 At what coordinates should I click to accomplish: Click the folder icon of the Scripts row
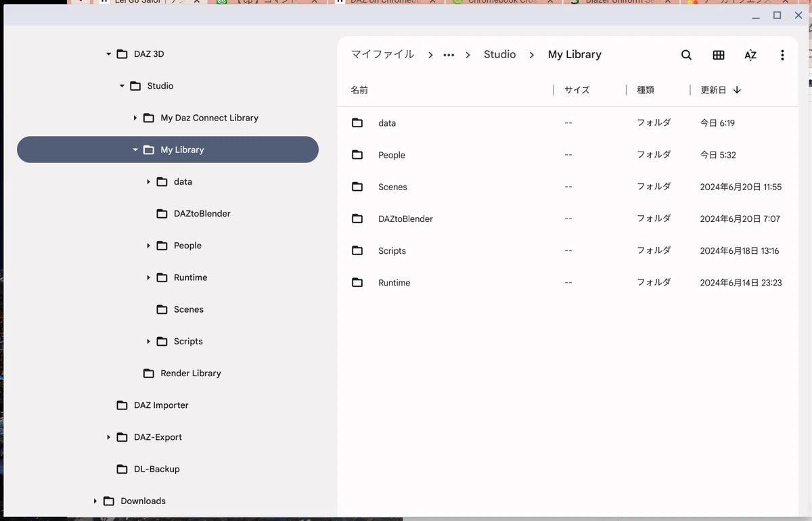(357, 250)
